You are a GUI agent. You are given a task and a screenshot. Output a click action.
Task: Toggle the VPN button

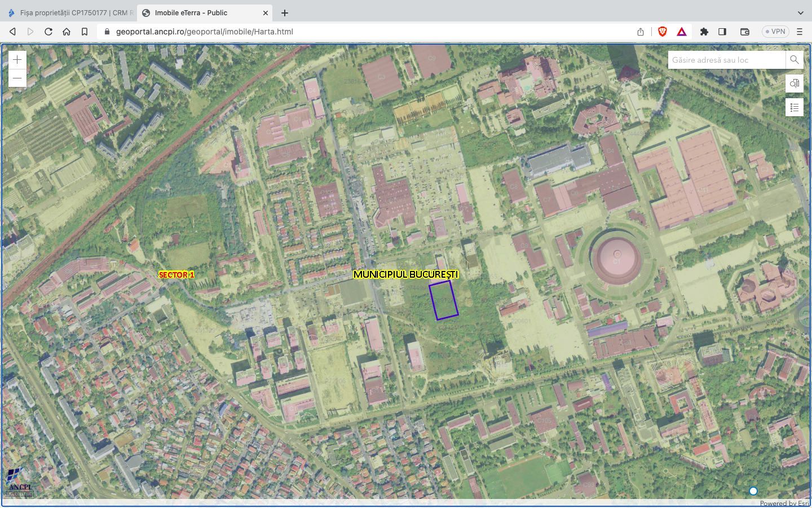click(775, 32)
